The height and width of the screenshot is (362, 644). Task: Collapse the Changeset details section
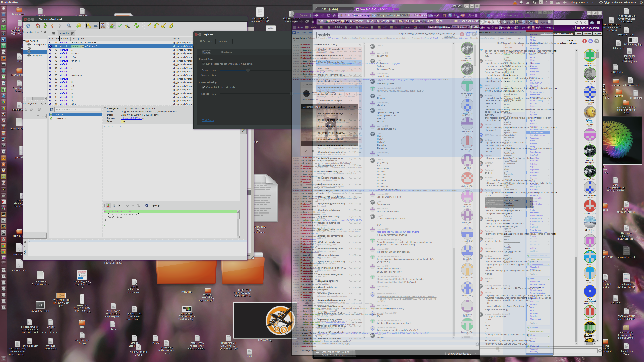click(x=105, y=108)
